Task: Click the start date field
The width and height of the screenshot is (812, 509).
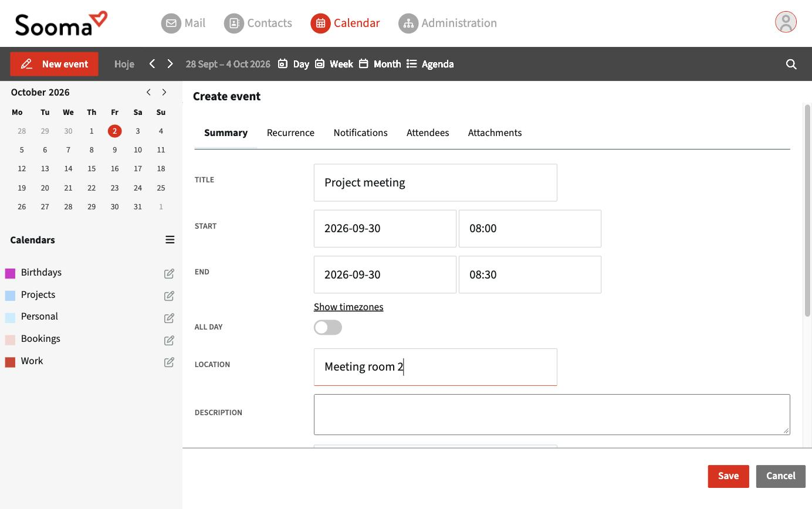Action: (x=385, y=228)
